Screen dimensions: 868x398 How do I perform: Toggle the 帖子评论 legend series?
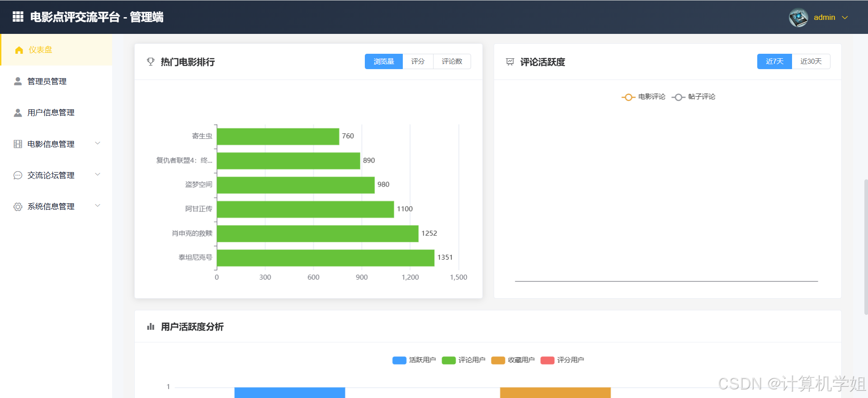[693, 97]
